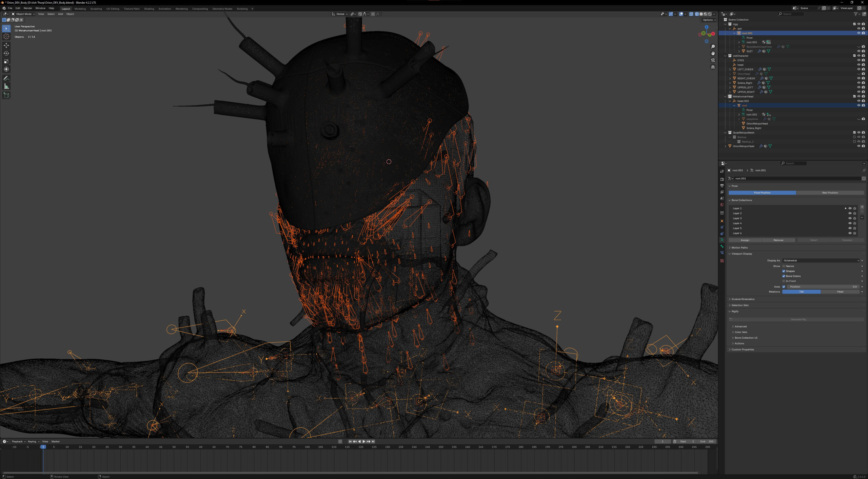Enable solid viewport shading
868x479 pixels.
click(701, 14)
